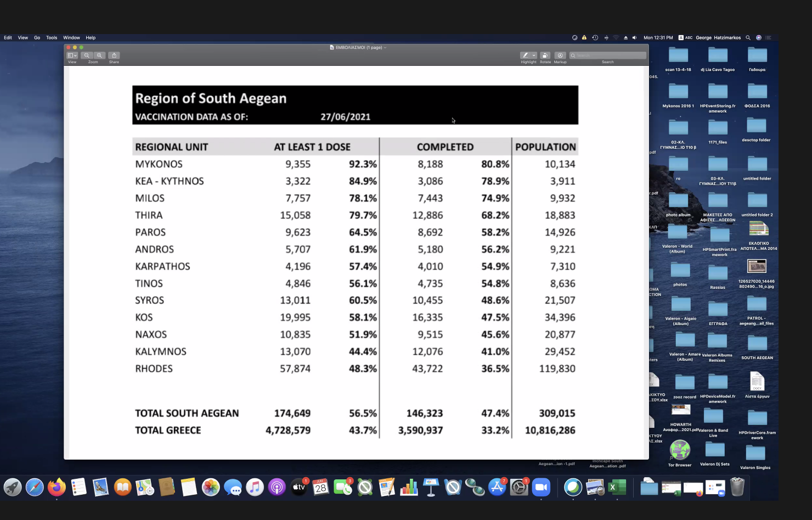Open Maps from the Dock
Viewport: 812px width, 520px height.
145,487
